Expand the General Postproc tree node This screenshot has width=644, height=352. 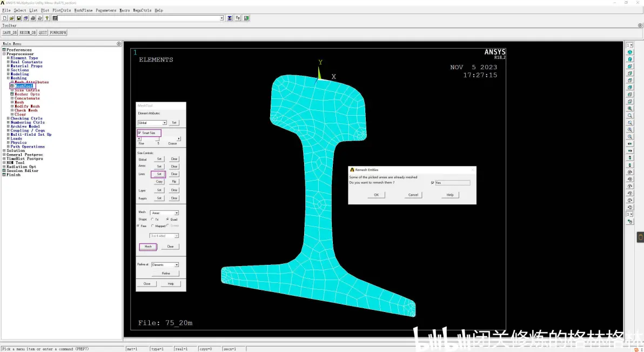click(4, 155)
